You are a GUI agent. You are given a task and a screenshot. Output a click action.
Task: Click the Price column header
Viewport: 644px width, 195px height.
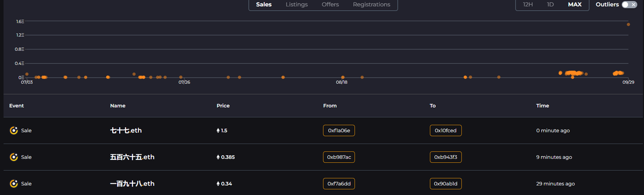pyautogui.click(x=223, y=106)
